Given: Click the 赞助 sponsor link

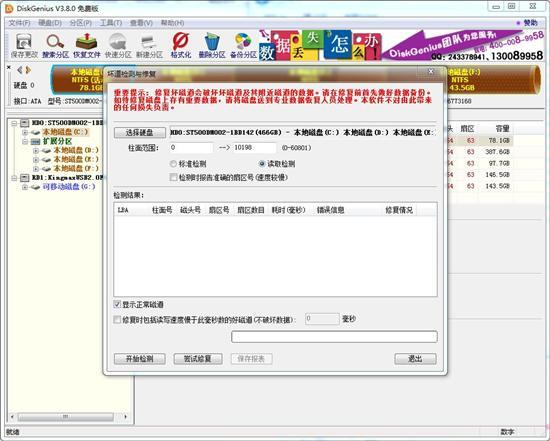Looking at the screenshot, I should (x=530, y=23).
